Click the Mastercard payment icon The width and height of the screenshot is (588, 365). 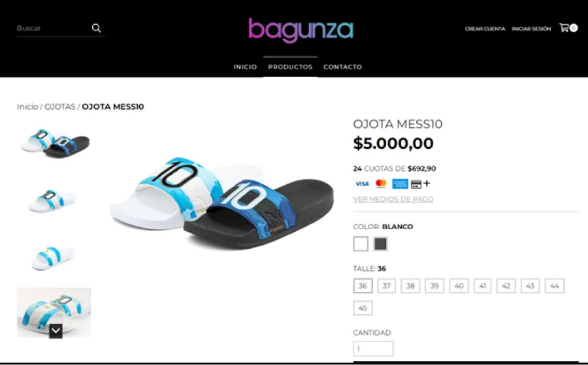pyautogui.click(x=381, y=183)
